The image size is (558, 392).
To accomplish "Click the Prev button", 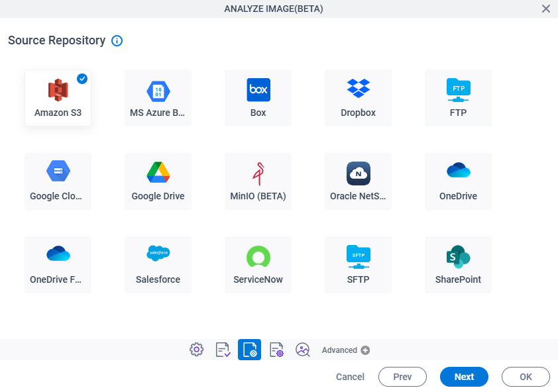I will pos(402,377).
